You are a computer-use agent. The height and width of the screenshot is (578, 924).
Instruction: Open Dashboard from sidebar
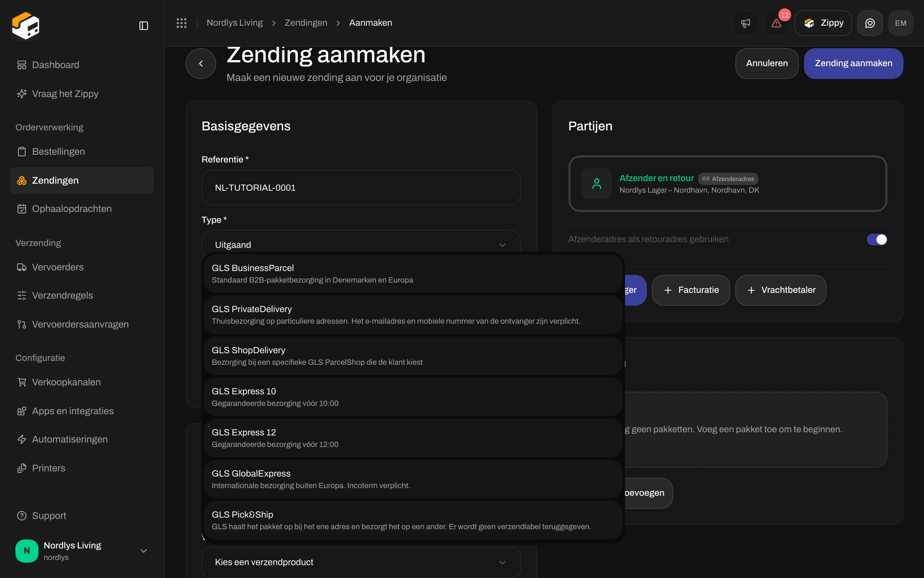82,65
